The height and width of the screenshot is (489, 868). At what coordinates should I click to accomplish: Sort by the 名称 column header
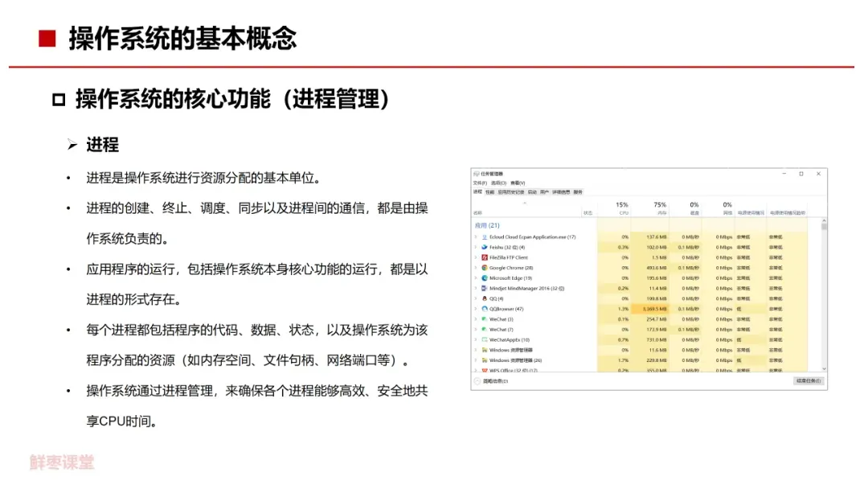[477, 212]
